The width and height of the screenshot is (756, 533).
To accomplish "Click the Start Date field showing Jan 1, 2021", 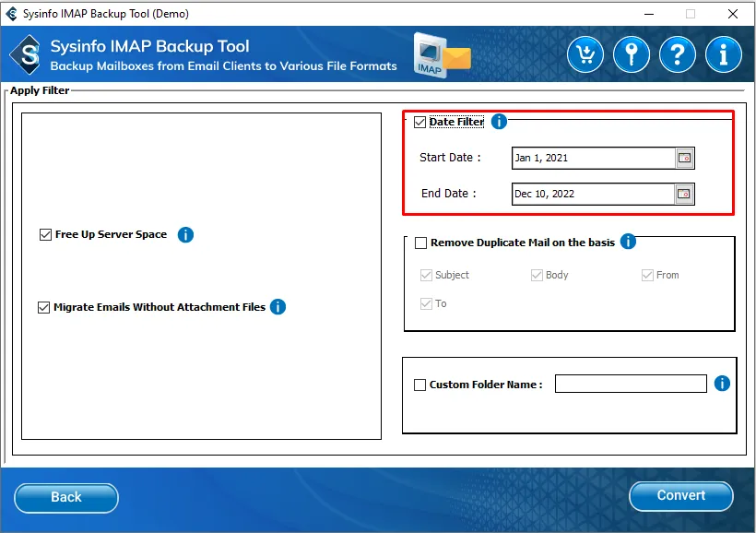I will tap(594, 158).
